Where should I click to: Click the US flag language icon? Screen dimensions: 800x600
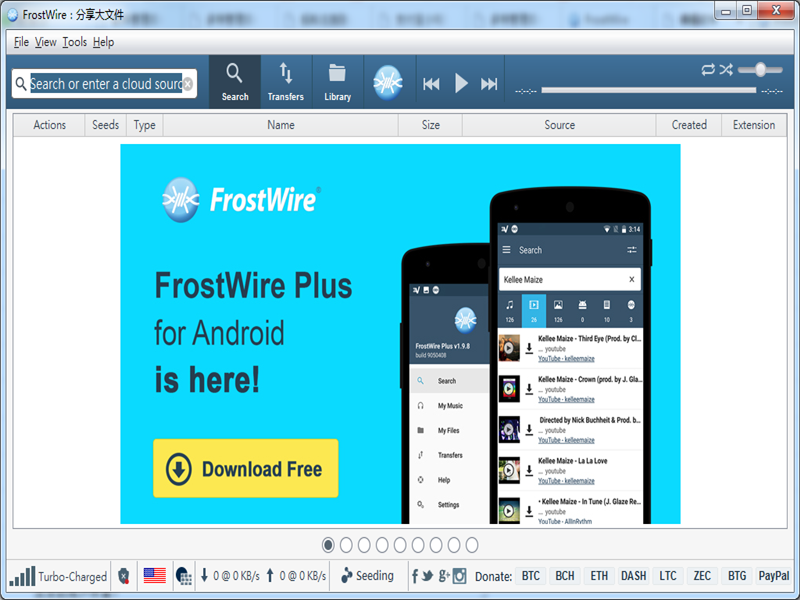(x=155, y=576)
